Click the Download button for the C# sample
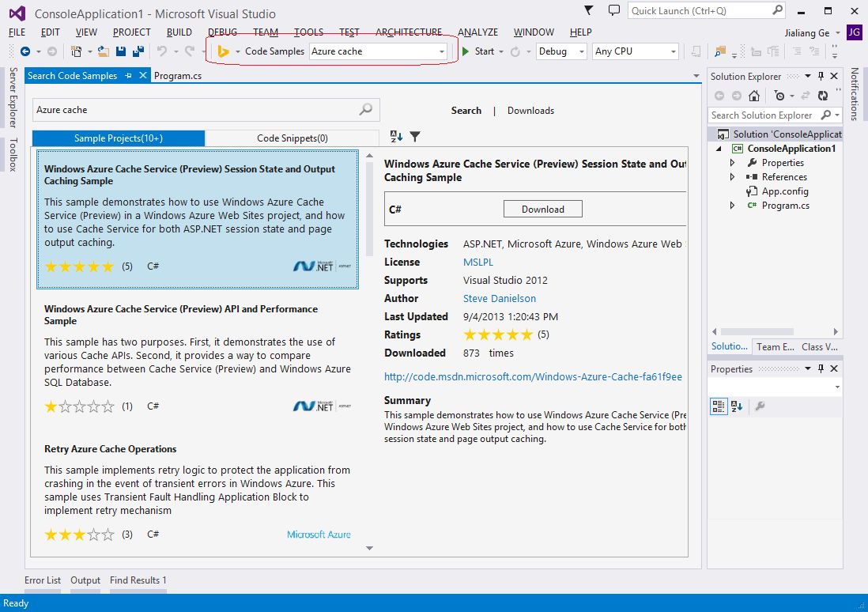The height and width of the screenshot is (612, 868). click(x=542, y=210)
